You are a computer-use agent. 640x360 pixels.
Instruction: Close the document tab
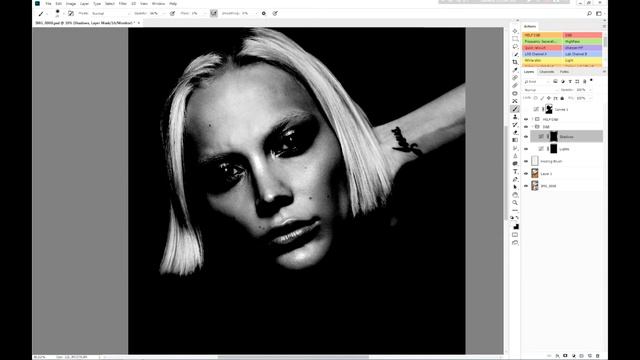pyautogui.click(x=139, y=23)
